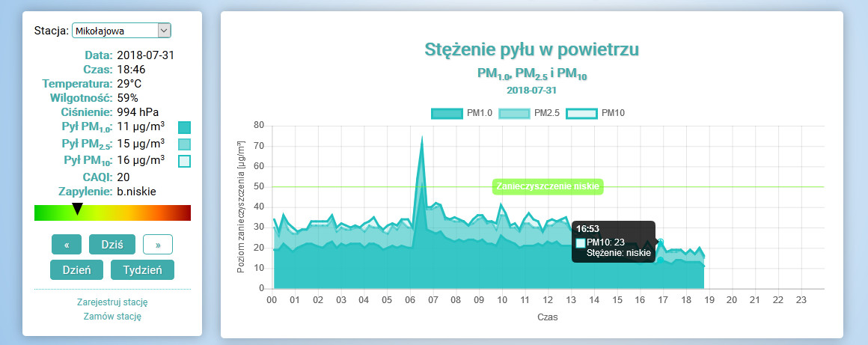Click the PM2.5 color square in sidebar

(185, 144)
